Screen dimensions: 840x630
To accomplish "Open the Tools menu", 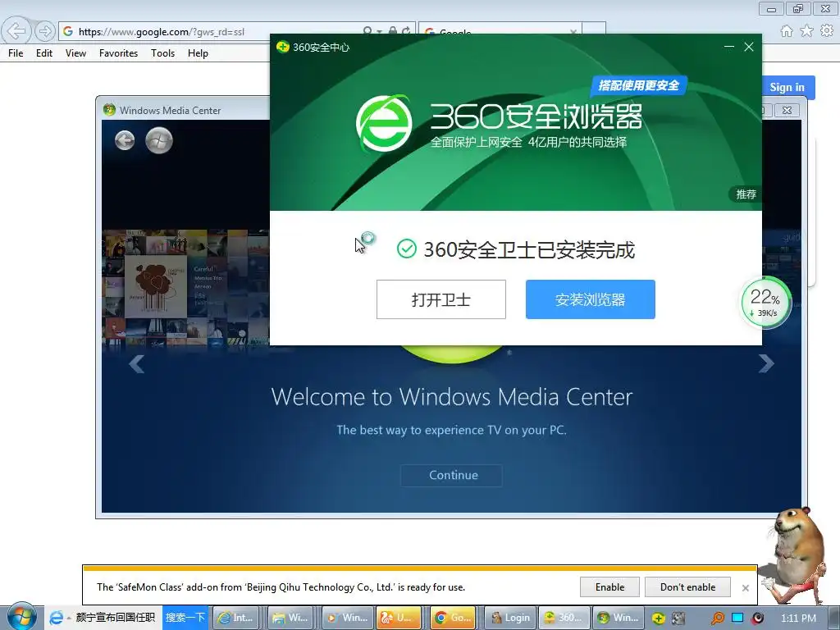I will [162, 53].
